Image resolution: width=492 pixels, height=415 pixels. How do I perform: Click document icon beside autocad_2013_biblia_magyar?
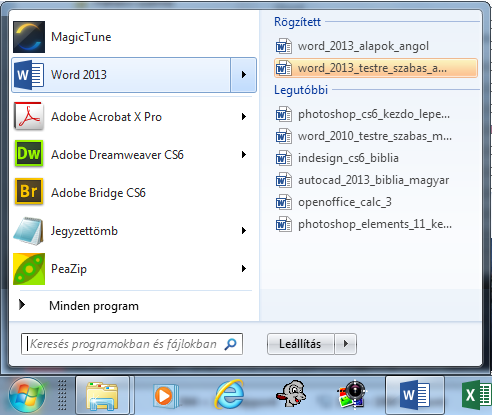click(283, 180)
